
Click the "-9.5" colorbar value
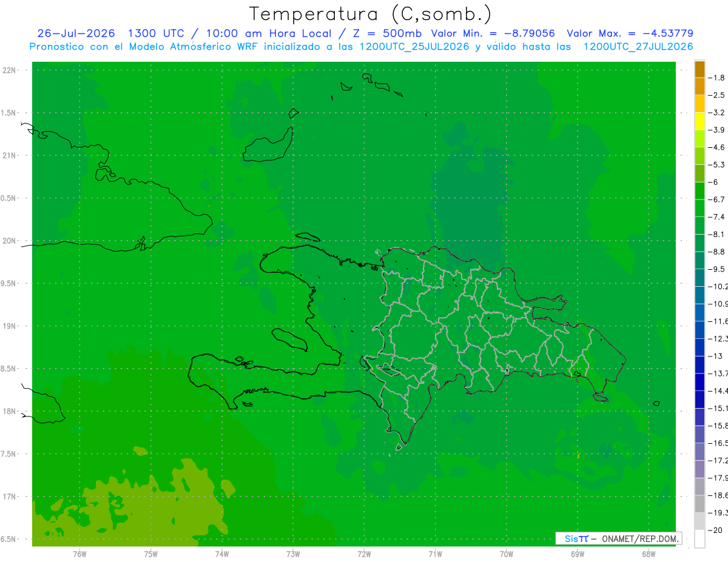[x=717, y=269]
